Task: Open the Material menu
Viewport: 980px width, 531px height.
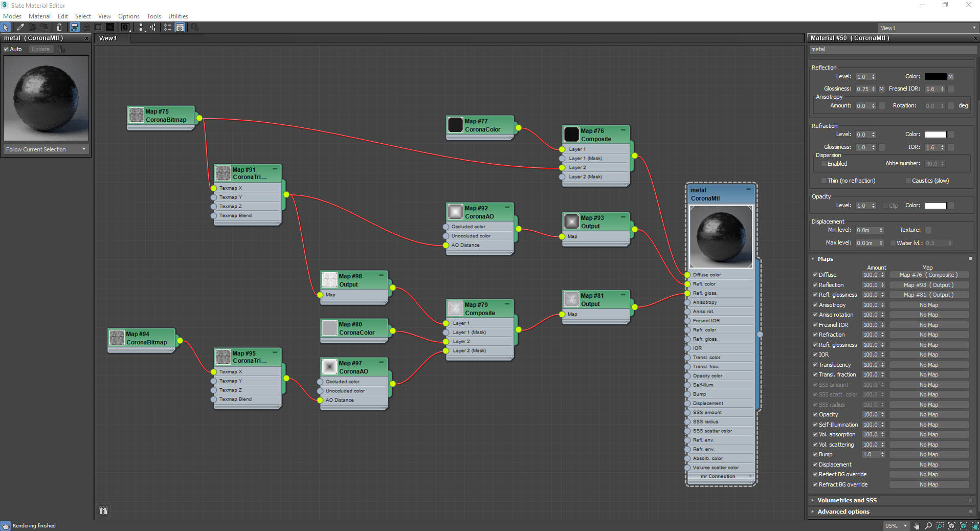Action: pos(39,16)
